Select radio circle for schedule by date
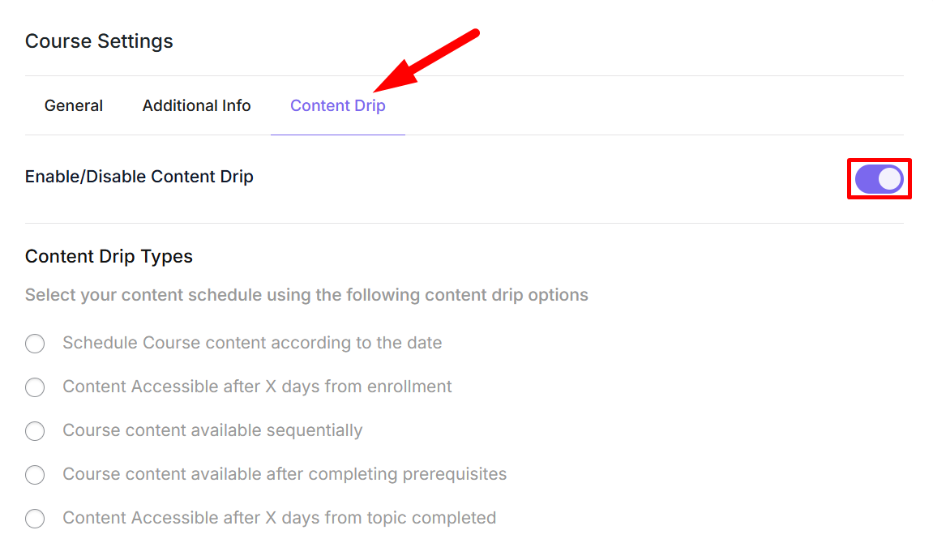The width and height of the screenshot is (933, 560). tap(35, 344)
